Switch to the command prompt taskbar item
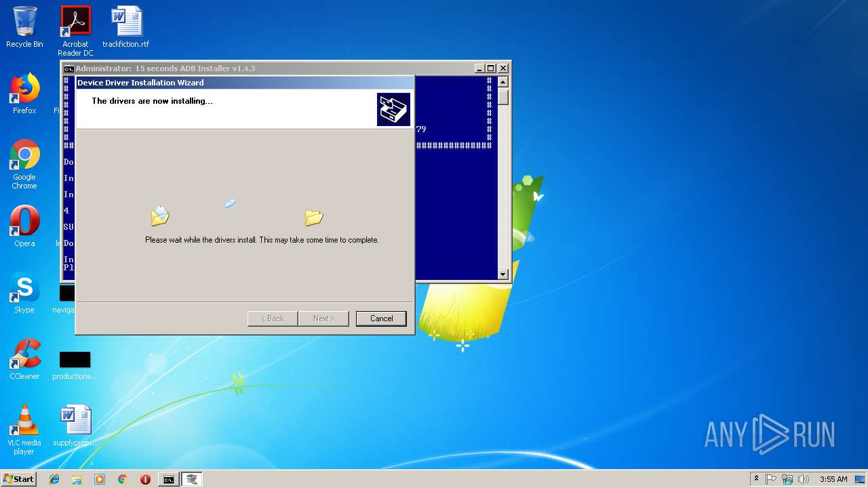 [168, 479]
